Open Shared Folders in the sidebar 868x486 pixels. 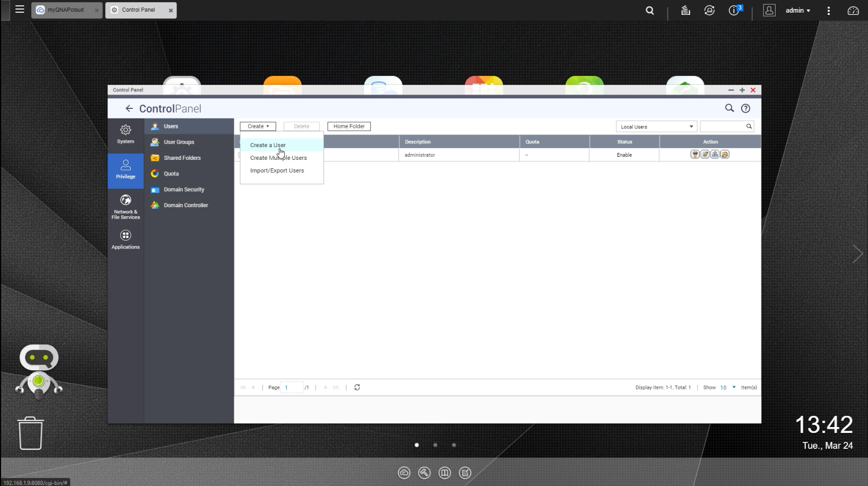pyautogui.click(x=189, y=158)
